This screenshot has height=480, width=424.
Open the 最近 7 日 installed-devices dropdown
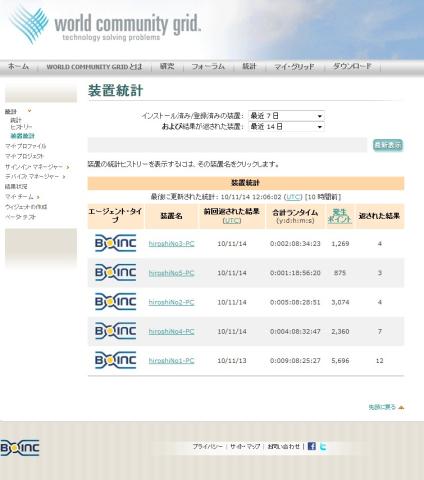[x=286, y=116]
